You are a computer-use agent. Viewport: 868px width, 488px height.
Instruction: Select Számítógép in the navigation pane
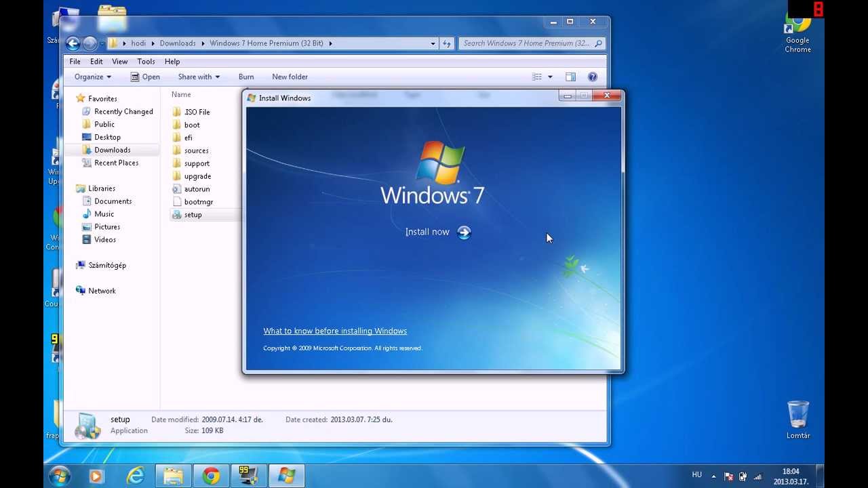107,266
